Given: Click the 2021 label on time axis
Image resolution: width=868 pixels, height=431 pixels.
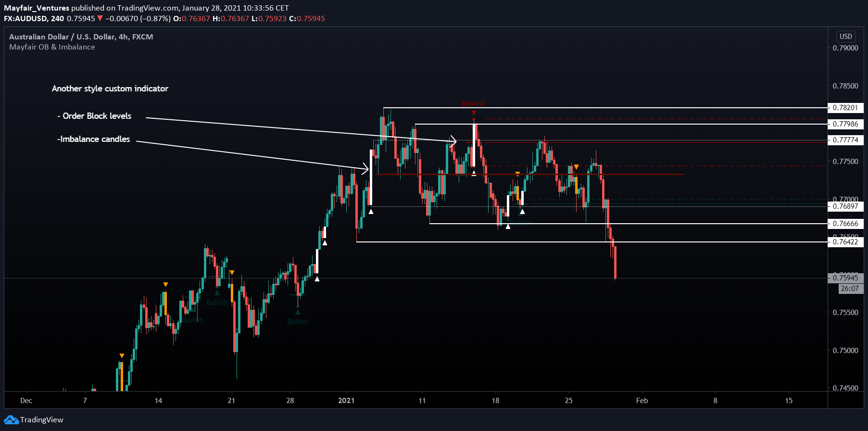Looking at the screenshot, I should tap(346, 401).
